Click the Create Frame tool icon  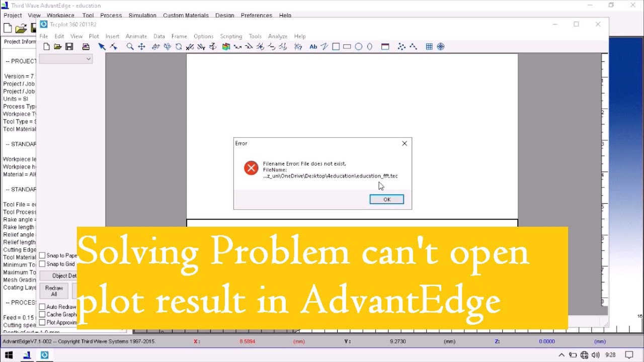[385, 47]
